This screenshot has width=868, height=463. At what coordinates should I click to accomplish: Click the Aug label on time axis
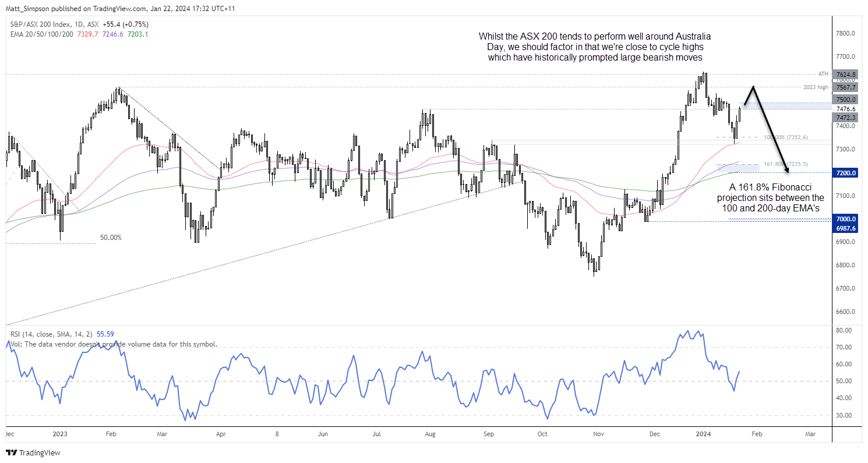coord(430,434)
